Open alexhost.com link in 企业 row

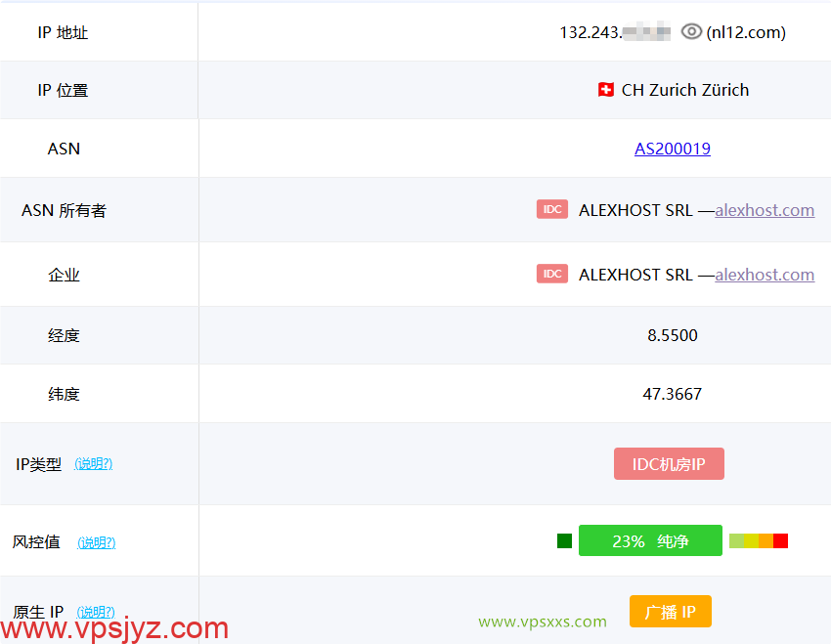[x=765, y=275]
